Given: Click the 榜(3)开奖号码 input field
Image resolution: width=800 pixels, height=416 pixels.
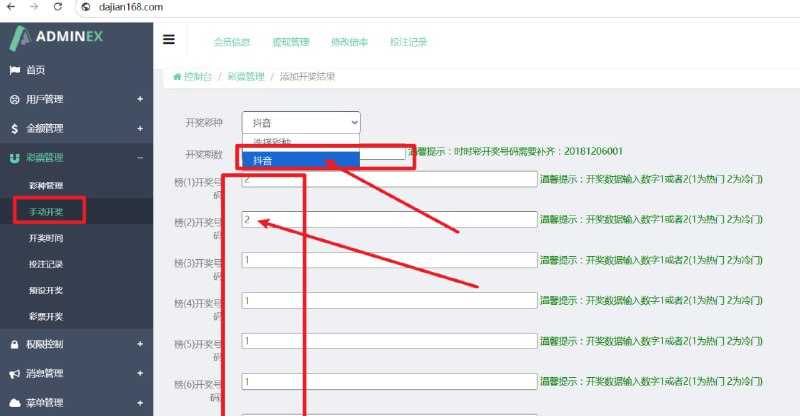Looking at the screenshot, I should [x=389, y=260].
